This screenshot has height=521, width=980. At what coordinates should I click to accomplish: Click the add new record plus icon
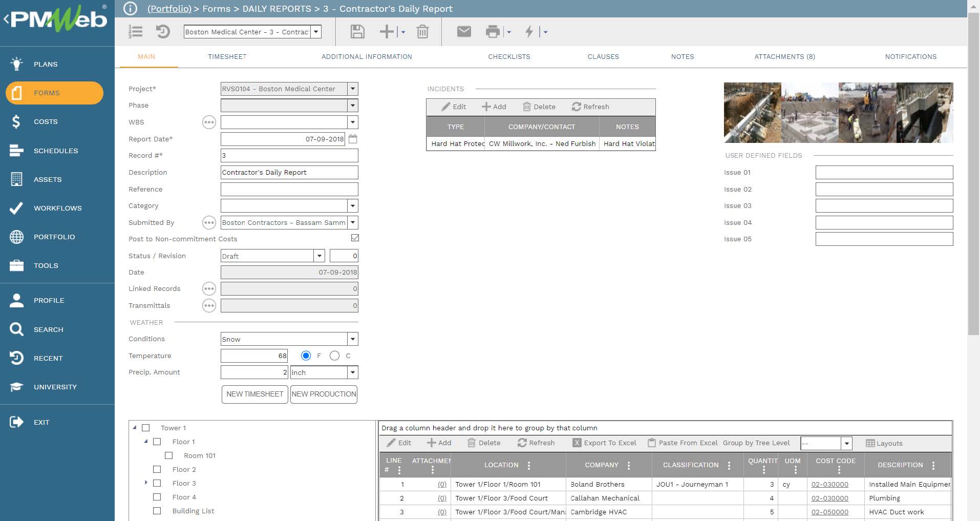[387, 32]
